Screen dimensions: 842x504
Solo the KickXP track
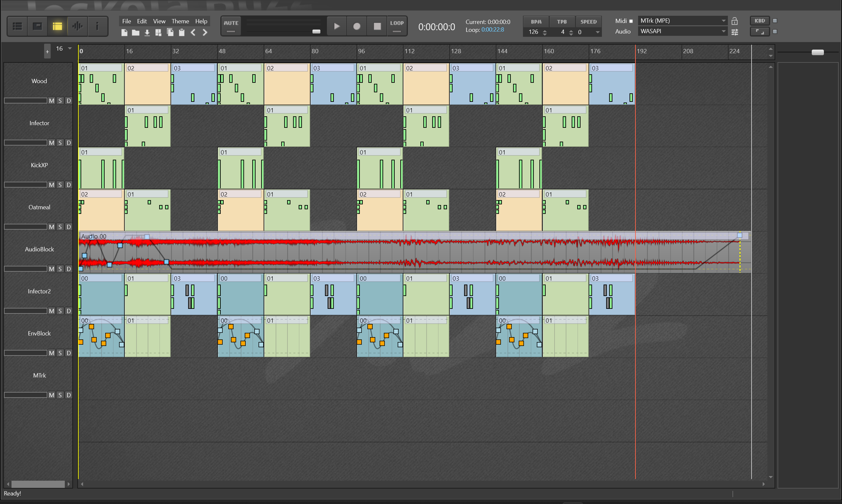click(60, 185)
